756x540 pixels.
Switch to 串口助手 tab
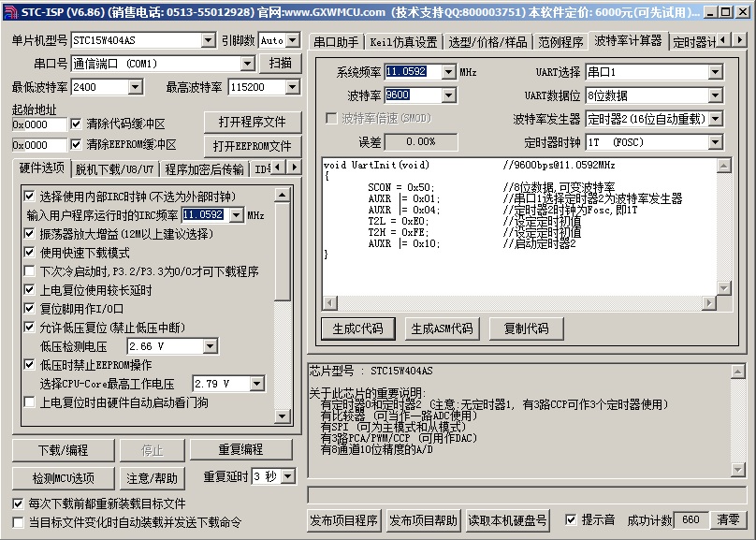click(336, 42)
